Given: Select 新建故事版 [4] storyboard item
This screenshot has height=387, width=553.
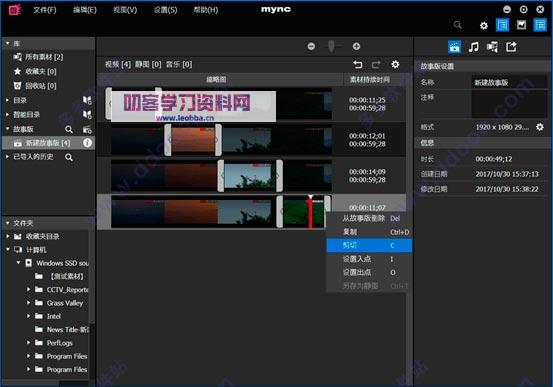Looking at the screenshot, I should (x=48, y=143).
